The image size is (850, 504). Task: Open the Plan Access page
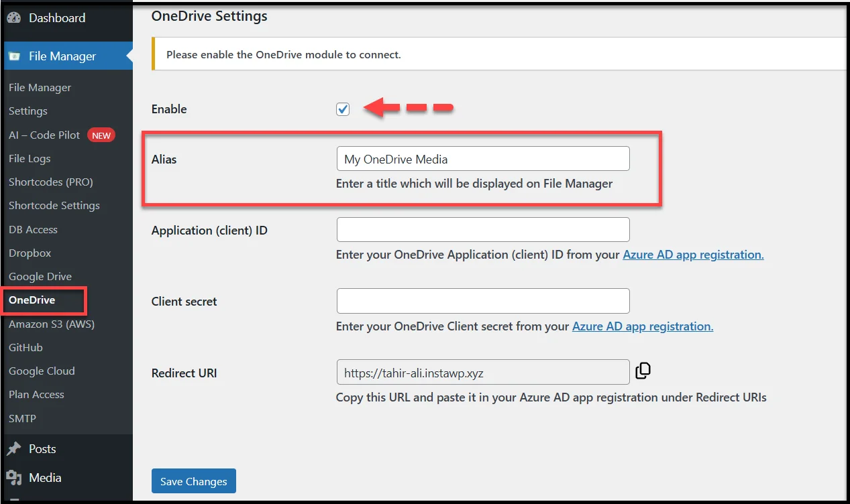pos(36,394)
